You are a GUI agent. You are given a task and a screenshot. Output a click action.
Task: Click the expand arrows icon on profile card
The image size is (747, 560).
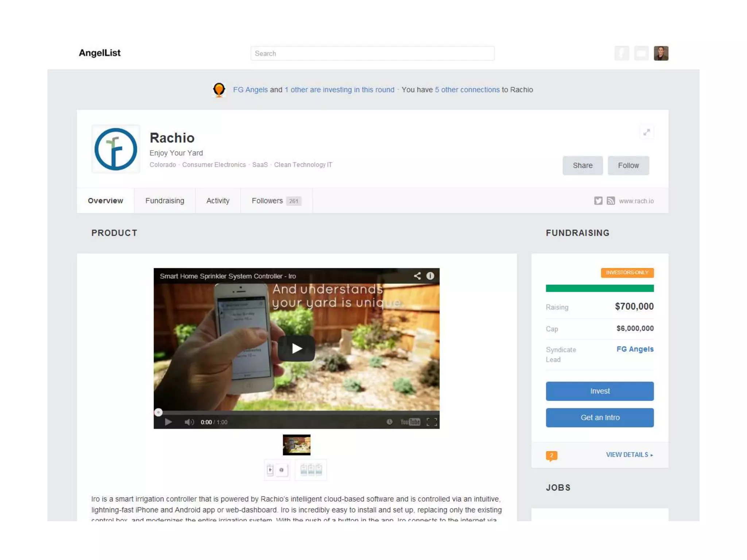(646, 132)
